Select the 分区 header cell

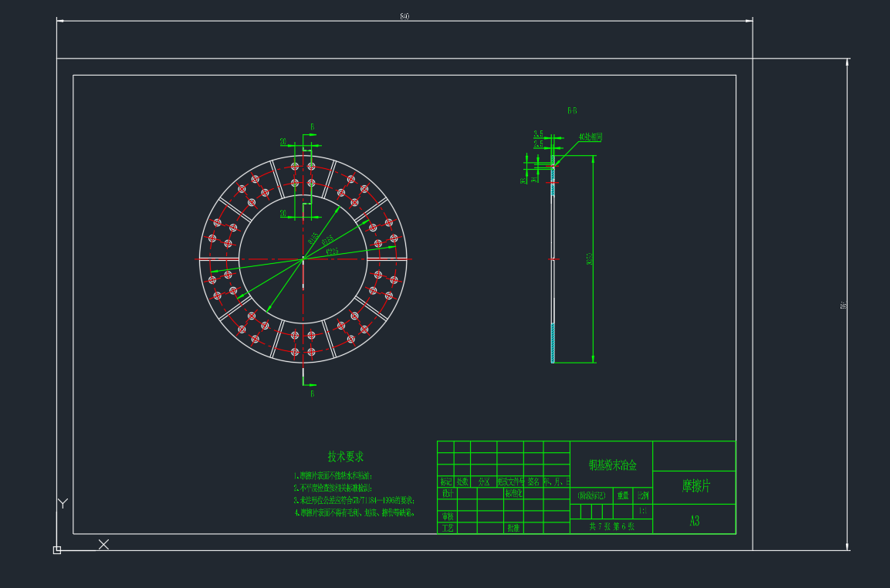point(484,482)
